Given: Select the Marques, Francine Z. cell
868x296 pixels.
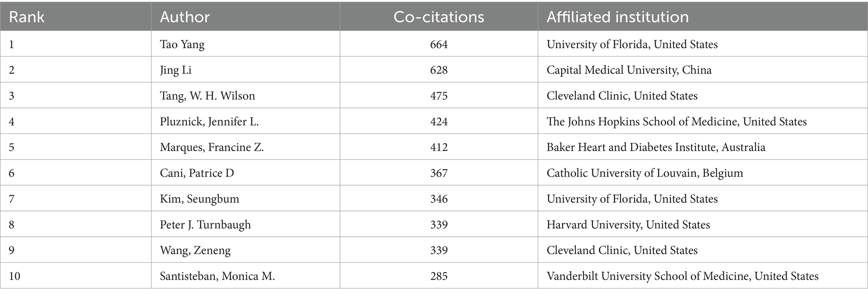Looking at the screenshot, I should point(246,147).
